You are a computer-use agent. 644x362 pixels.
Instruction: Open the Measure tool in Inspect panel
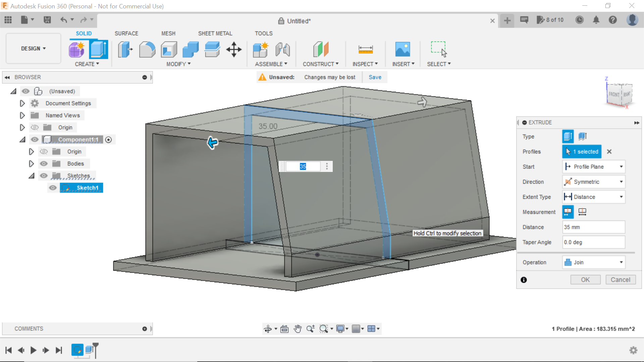coord(366,49)
